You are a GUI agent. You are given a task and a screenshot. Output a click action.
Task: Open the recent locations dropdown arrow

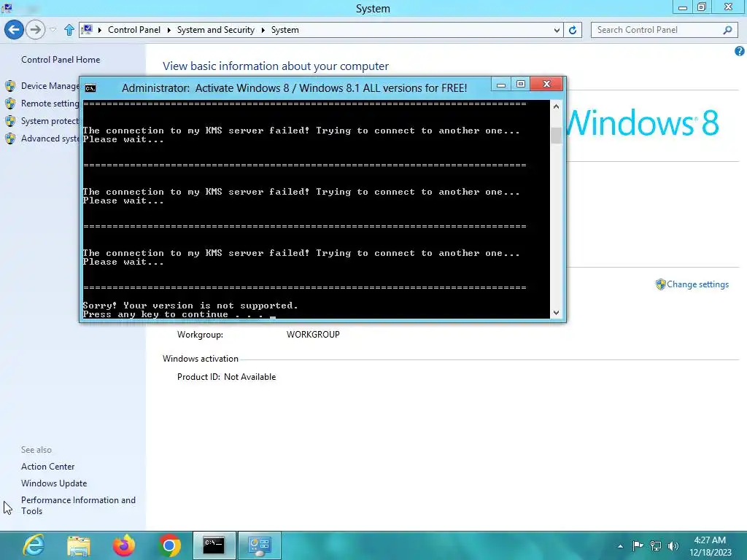tap(53, 30)
